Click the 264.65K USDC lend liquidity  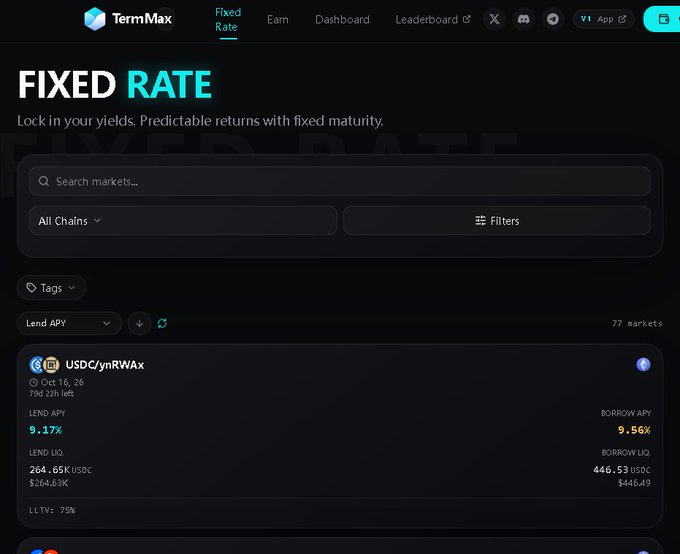(x=60, y=470)
